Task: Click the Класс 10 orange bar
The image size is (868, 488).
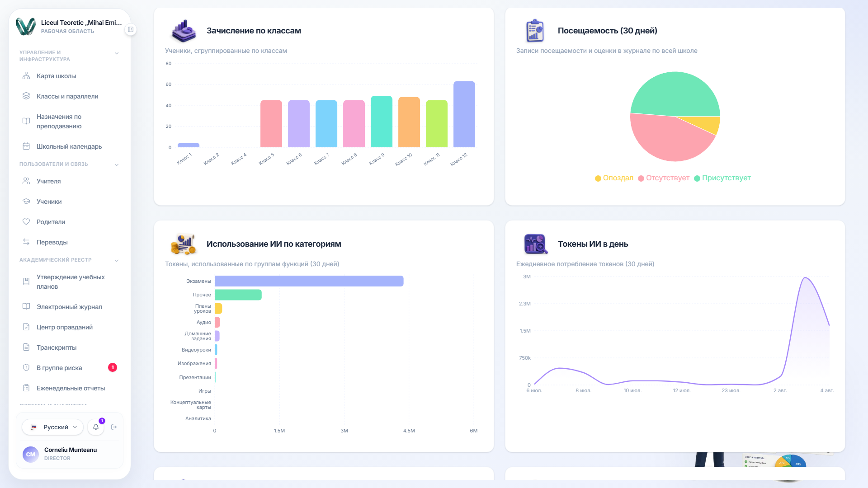Action: pos(409,122)
